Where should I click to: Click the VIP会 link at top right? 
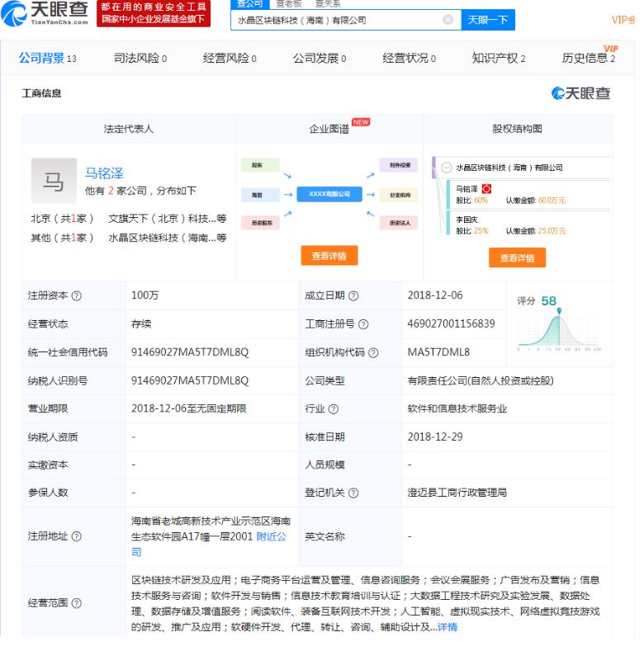coord(623,20)
